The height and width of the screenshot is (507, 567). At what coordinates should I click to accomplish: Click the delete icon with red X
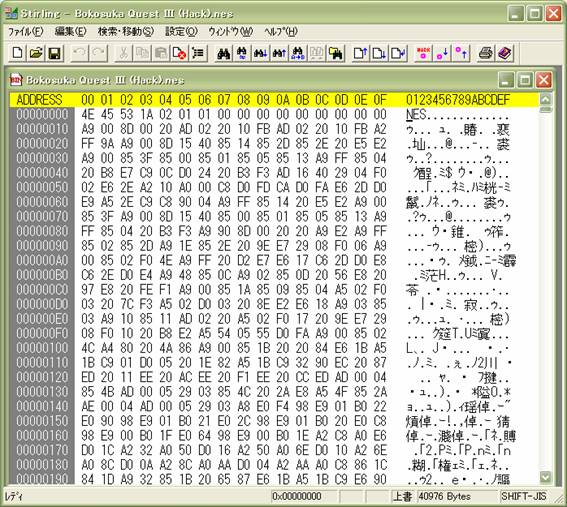click(x=179, y=53)
